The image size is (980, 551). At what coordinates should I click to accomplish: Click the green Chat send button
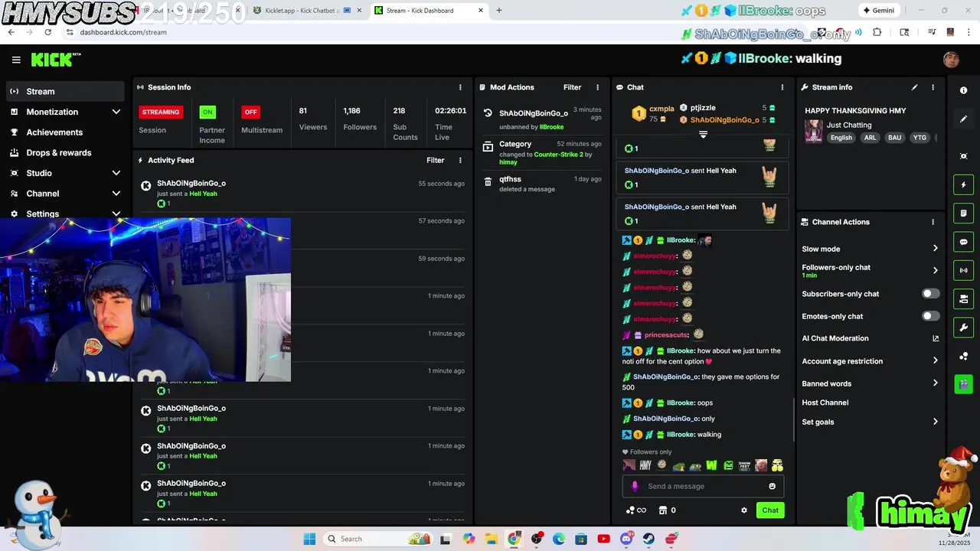770,510
